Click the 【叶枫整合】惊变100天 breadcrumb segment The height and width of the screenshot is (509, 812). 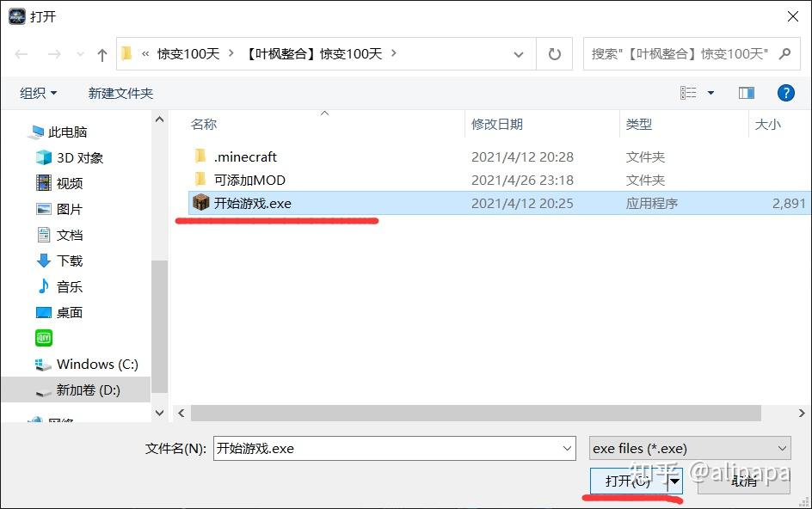click(x=314, y=53)
